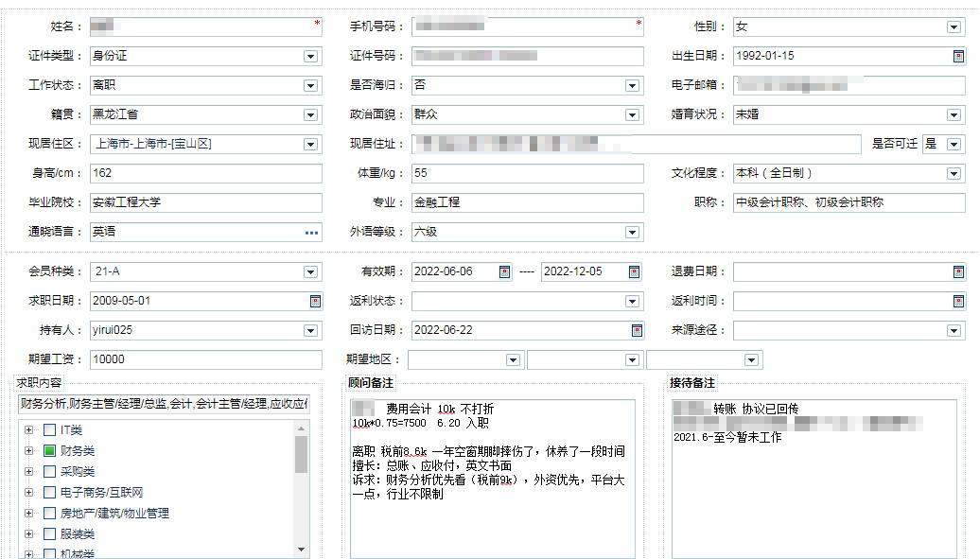980x559 pixels.
Task: Click scrollbar up arrow in 求职内容 tree
Action: point(301,428)
